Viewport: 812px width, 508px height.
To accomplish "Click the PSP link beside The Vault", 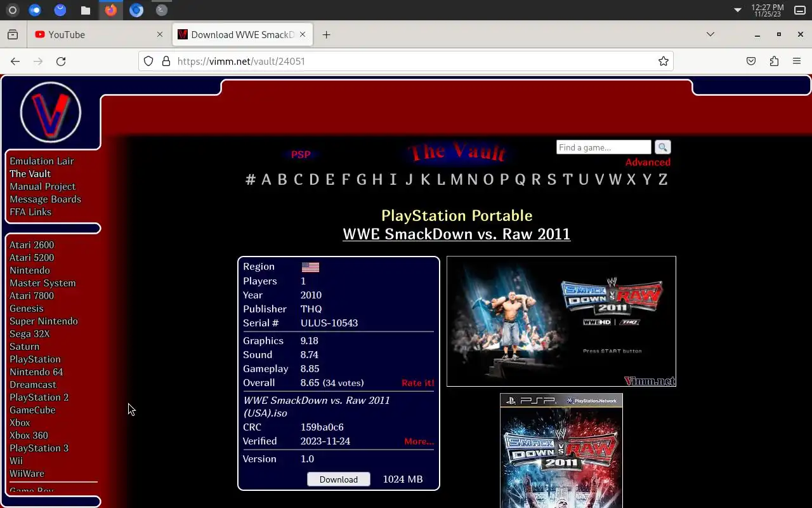I will [x=301, y=154].
